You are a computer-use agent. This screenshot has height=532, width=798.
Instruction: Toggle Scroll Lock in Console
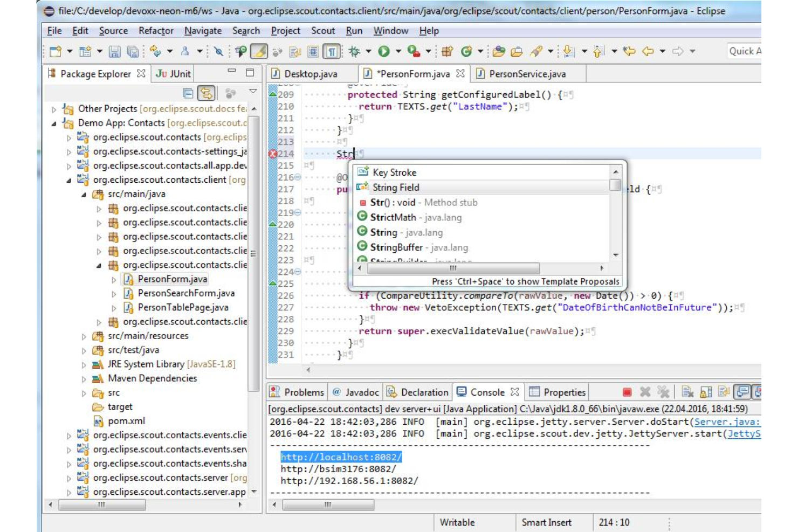point(706,392)
